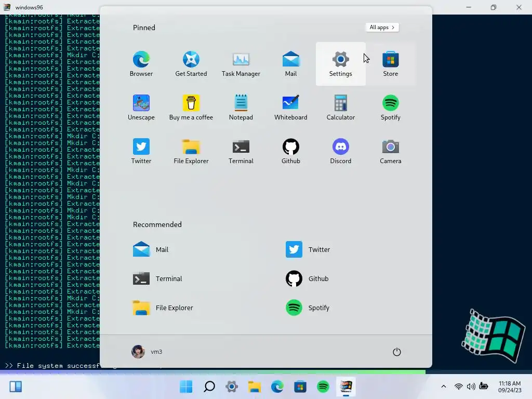Launch the Unescape app
Image resolution: width=532 pixels, height=399 pixels.
[141, 108]
